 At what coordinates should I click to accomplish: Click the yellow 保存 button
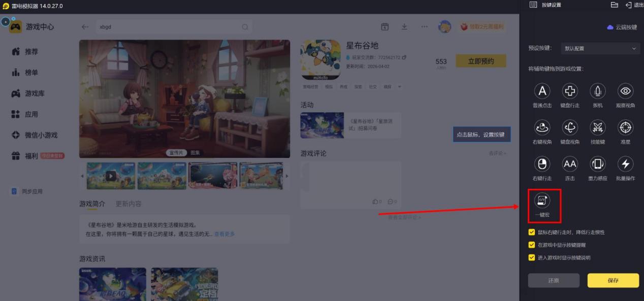(613, 281)
